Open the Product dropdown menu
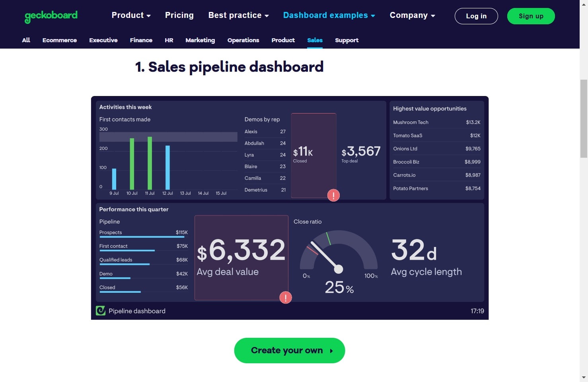588x382 pixels. (x=131, y=15)
